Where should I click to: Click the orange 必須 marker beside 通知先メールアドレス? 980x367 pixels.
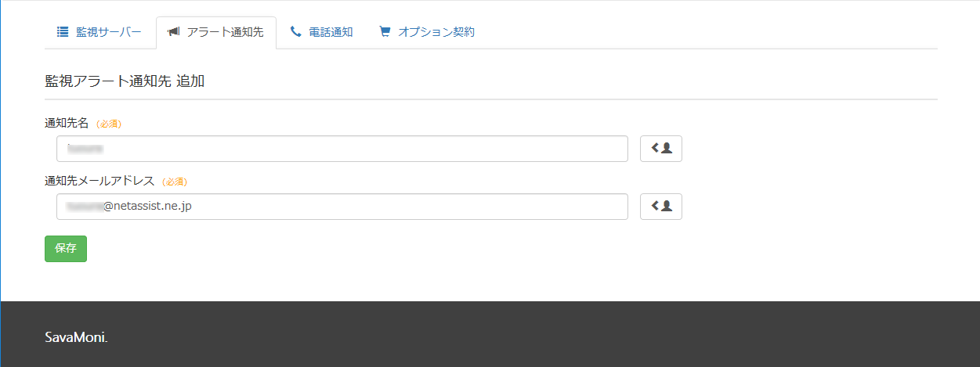point(175,182)
